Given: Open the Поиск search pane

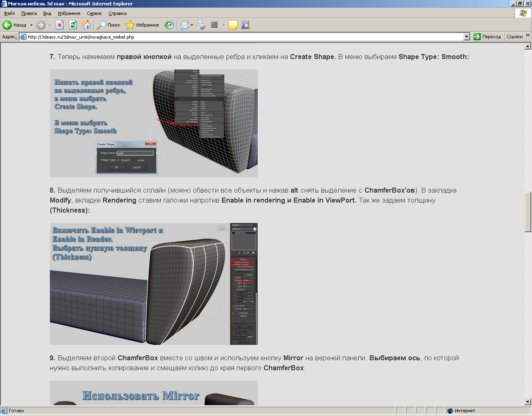Looking at the screenshot, I should coord(108,25).
